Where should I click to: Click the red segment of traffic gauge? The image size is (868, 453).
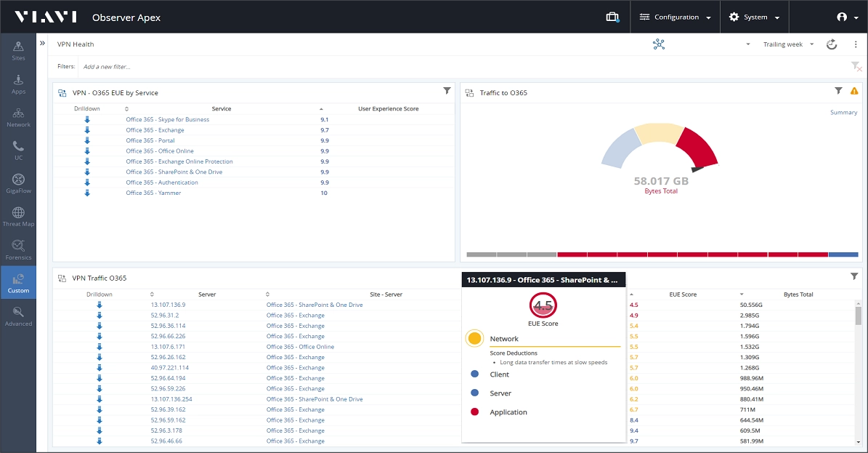pos(699,147)
